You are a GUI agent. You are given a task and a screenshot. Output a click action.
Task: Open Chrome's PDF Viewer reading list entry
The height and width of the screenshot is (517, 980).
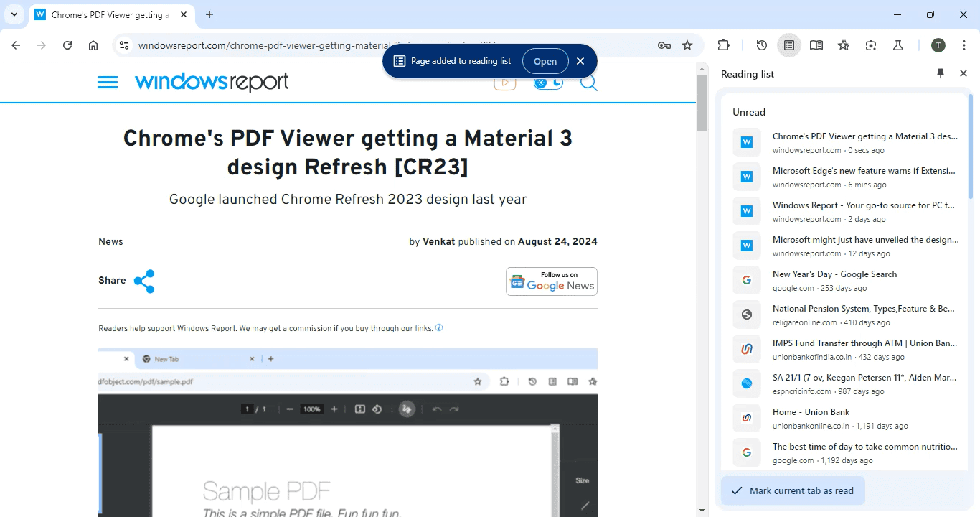[x=844, y=142]
